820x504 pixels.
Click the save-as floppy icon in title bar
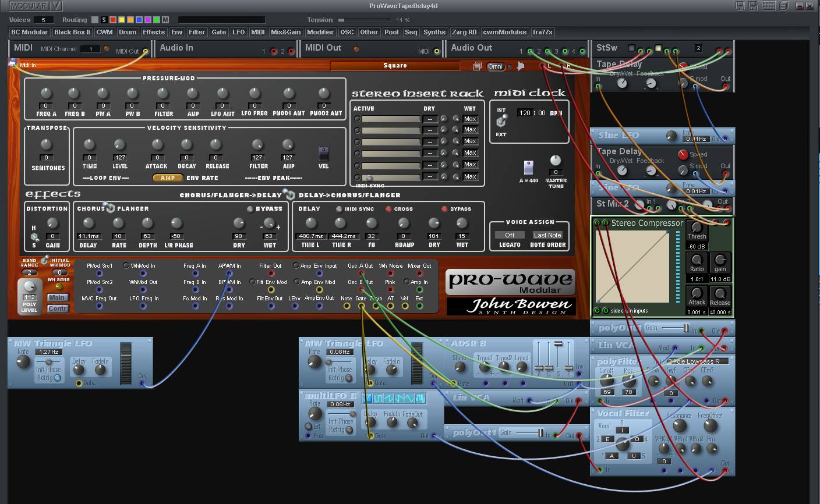[754, 6]
